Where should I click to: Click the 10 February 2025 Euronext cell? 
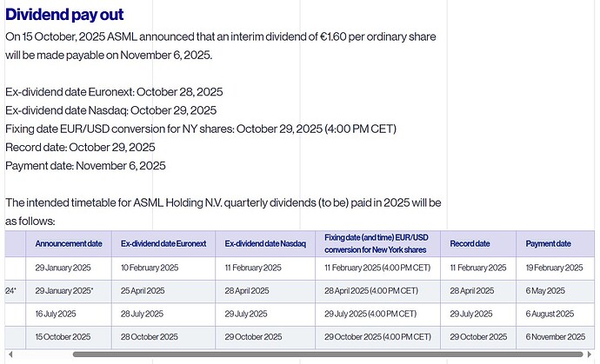tap(150, 268)
